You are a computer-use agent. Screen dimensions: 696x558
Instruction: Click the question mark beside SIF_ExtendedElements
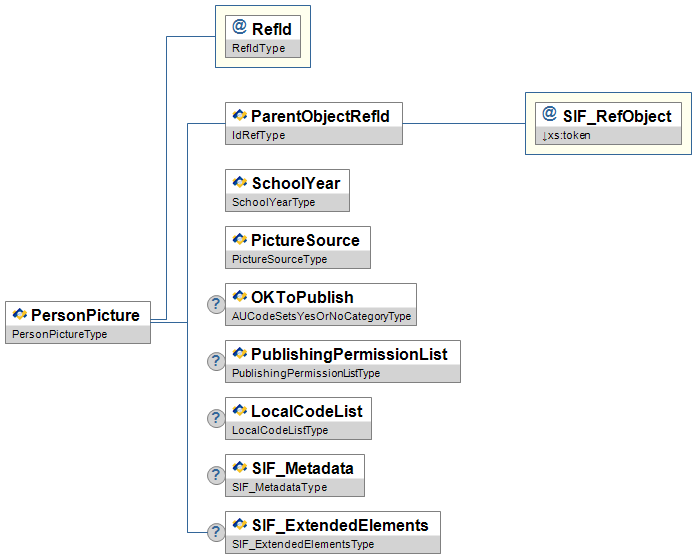(x=215, y=532)
